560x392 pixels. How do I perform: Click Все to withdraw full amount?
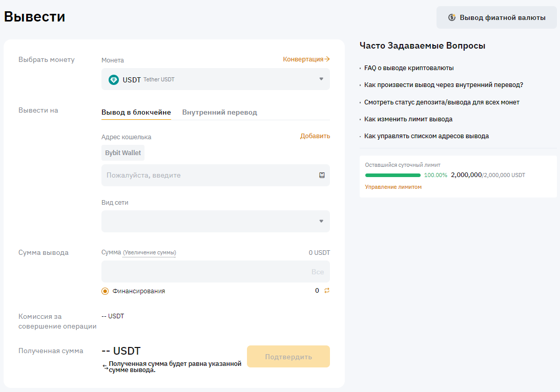pos(318,272)
